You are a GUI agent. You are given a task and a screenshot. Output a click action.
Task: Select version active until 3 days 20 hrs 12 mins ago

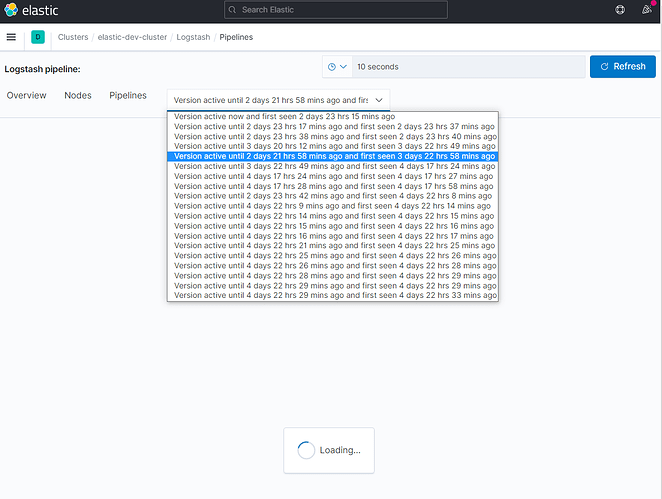click(333, 146)
